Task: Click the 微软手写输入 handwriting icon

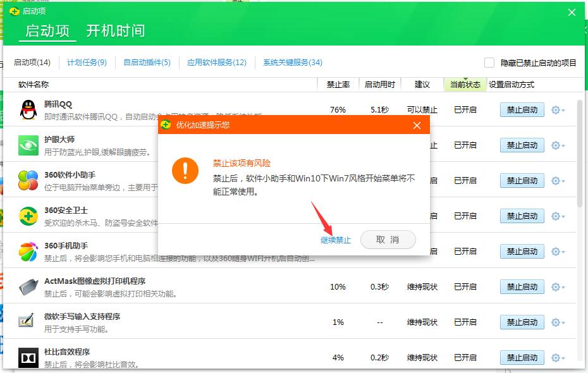Action: coord(27,321)
